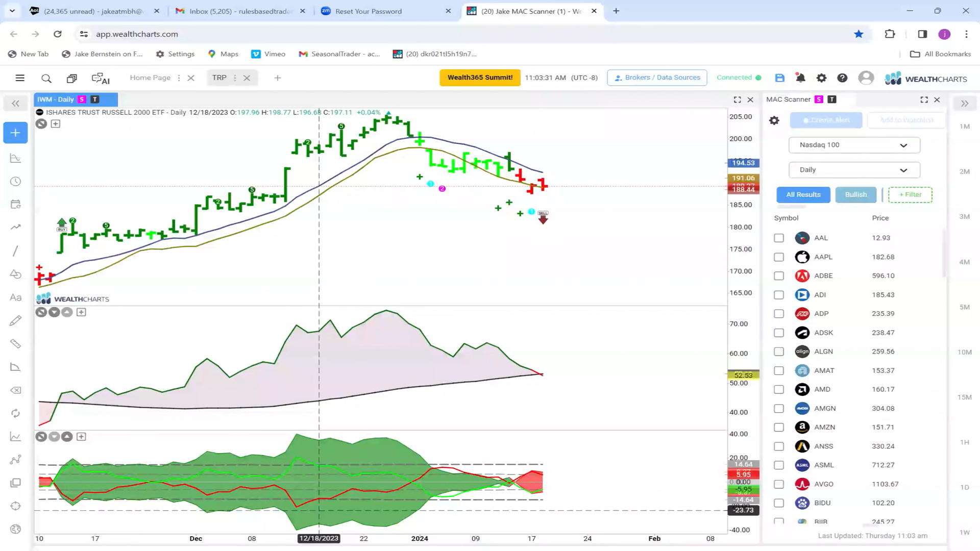
Task: Click the Wealth365 Summit! button
Action: pyautogui.click(x=480, y=78)
